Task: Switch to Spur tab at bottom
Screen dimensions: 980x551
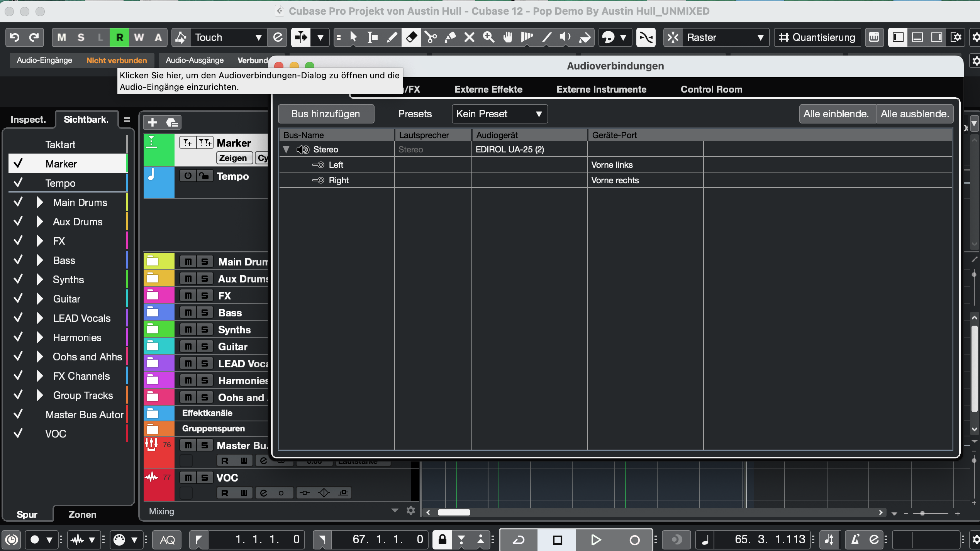Action: pyautogui.click(x=27, y=514)
